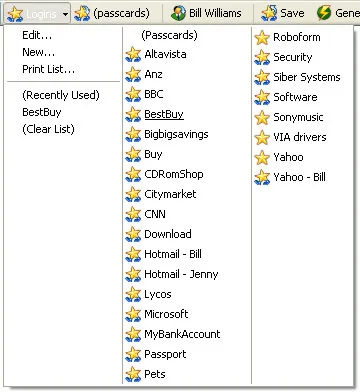Screen dimensions: 360x392
Task: Open the Logins dropdown arrow
Action: click(65, 14)
